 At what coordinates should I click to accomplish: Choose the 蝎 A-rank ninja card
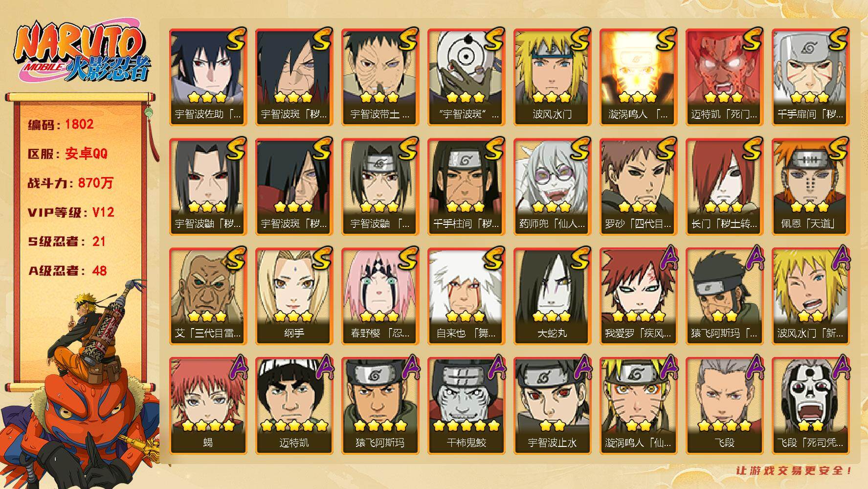click(x=208, y=406)
